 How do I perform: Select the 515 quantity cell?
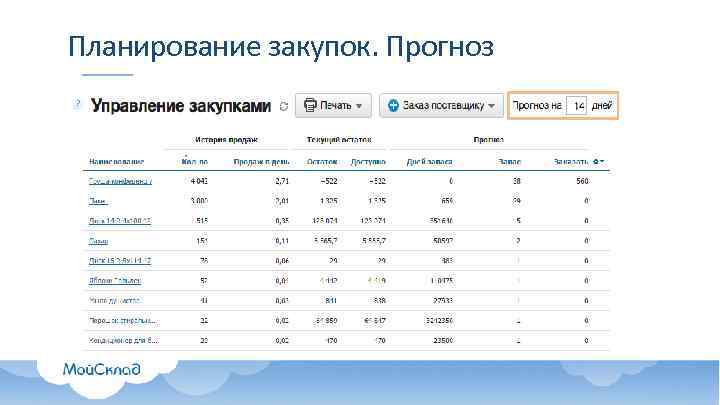(202, 221)
